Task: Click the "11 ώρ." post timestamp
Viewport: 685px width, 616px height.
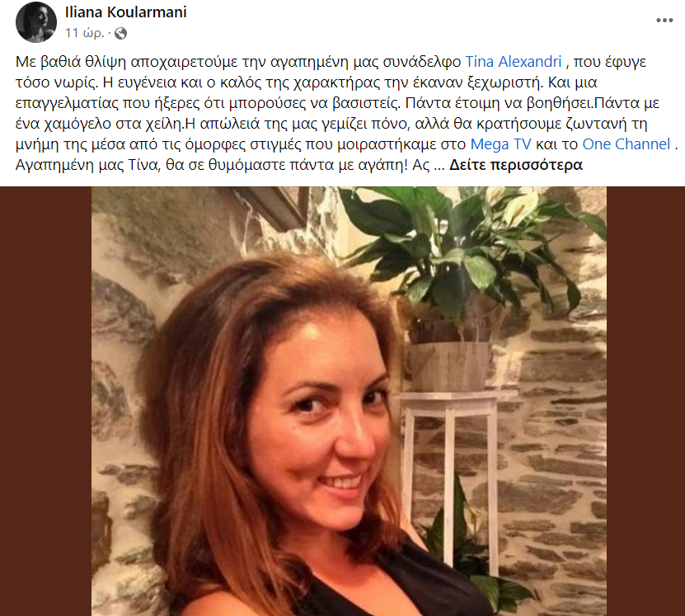Action: click(x=85, y=33)
